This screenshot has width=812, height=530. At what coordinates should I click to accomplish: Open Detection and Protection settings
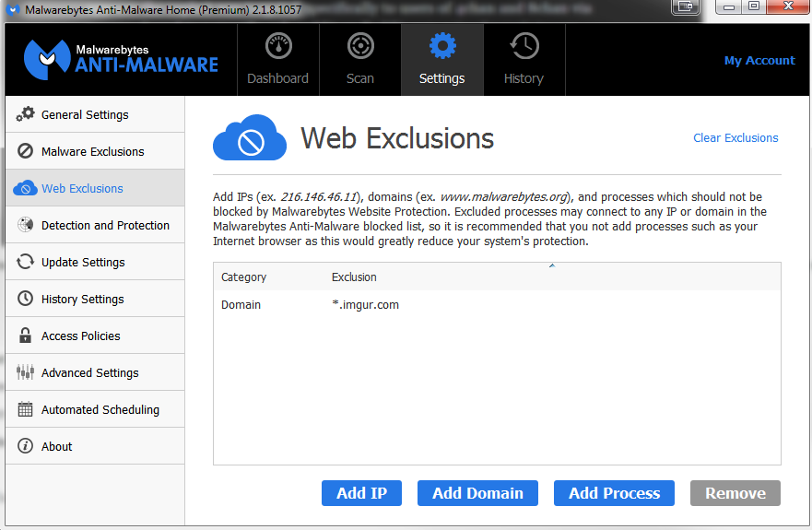point(95,225)
